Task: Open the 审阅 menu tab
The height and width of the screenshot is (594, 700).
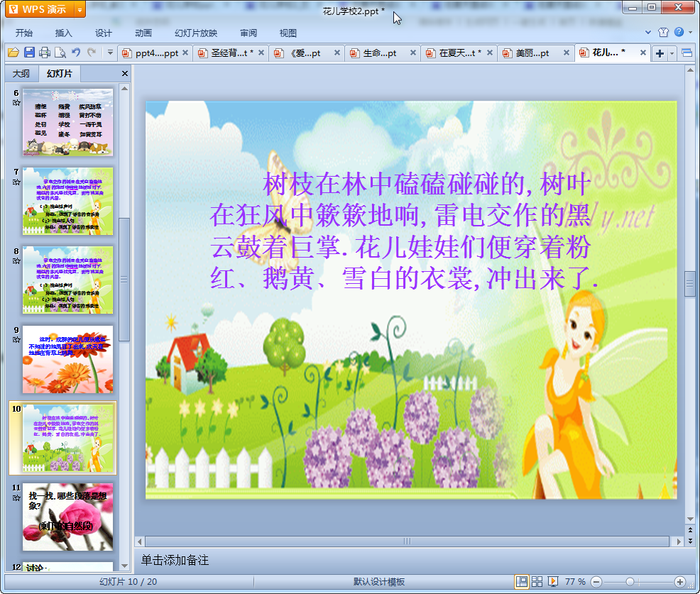Action: point(248,33)
